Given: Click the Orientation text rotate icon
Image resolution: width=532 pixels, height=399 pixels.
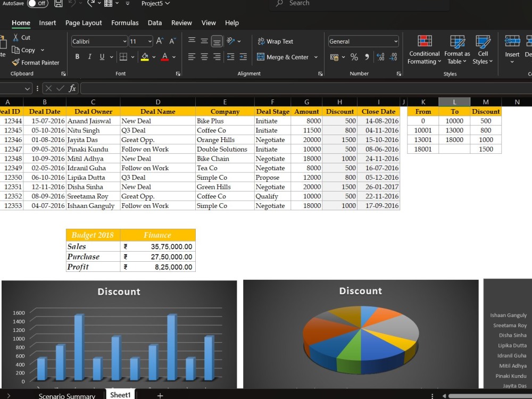Looking at the screenshot, I should [231, 41].
